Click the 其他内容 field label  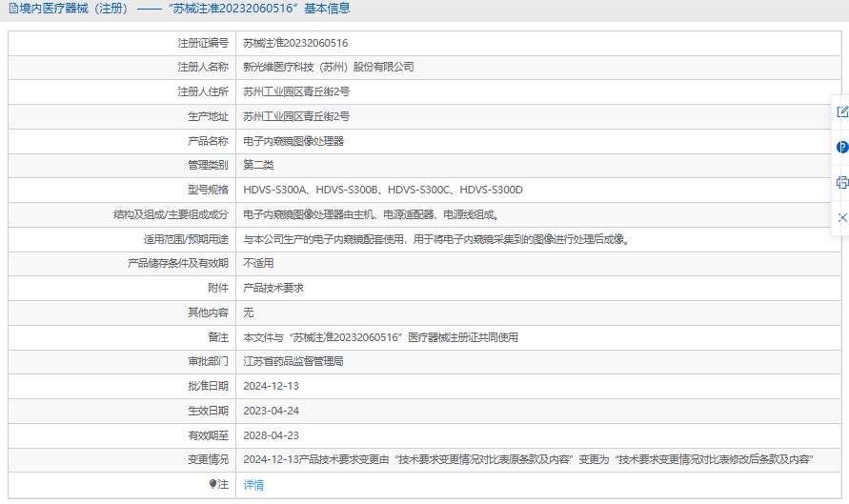coord(208,312)
